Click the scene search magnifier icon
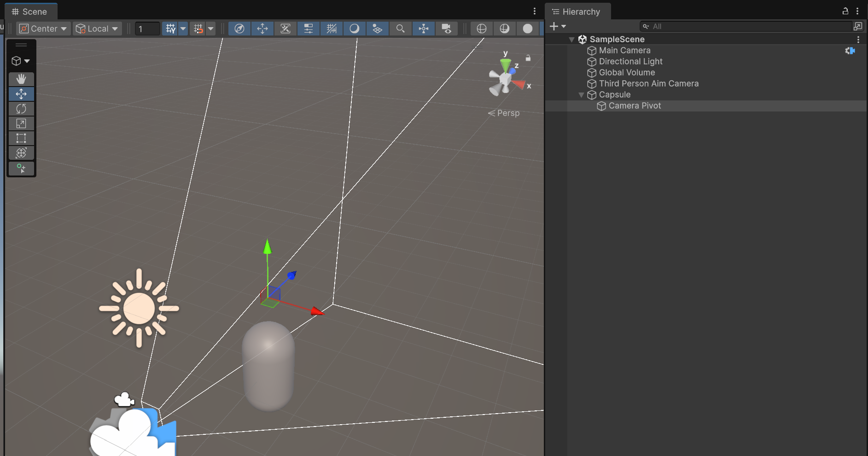The width and height of the screenshot is (868, 456). (x=400, y=29)
